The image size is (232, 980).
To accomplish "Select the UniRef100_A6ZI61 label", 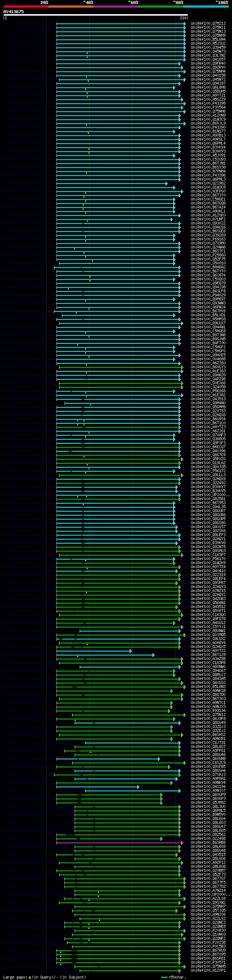I will (x=208, y=431).
